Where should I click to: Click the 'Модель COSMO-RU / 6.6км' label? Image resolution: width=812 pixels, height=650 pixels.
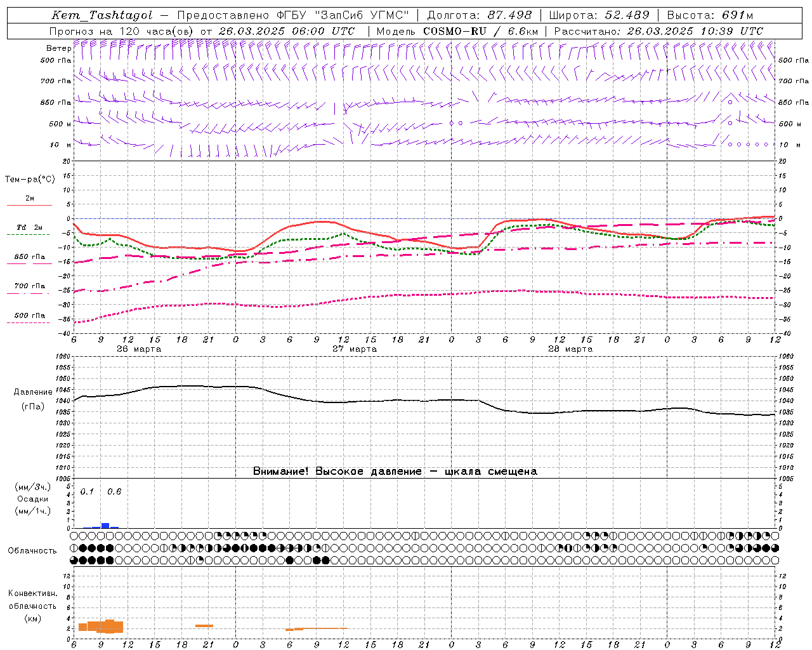457,31
